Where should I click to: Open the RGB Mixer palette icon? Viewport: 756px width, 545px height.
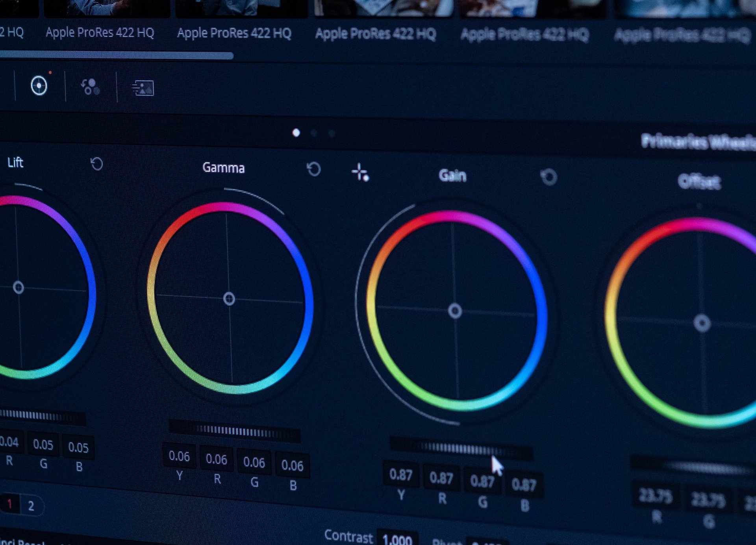tap(90, 87)
